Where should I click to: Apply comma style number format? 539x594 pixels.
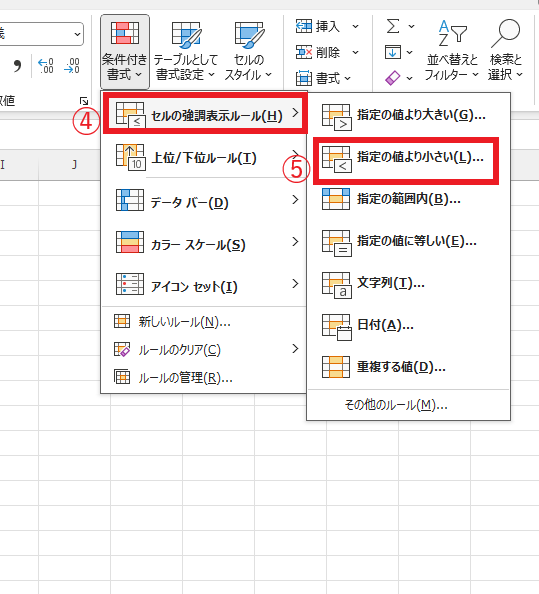tap(17, 66)
